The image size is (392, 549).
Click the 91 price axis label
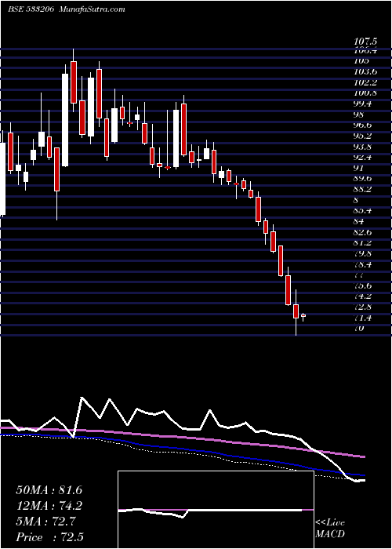click(x=358, y=168)
